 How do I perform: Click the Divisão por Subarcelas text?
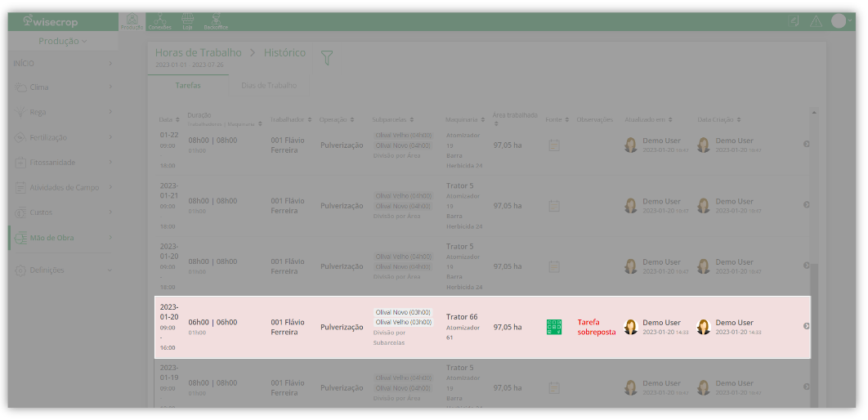(x=389, y=337)
